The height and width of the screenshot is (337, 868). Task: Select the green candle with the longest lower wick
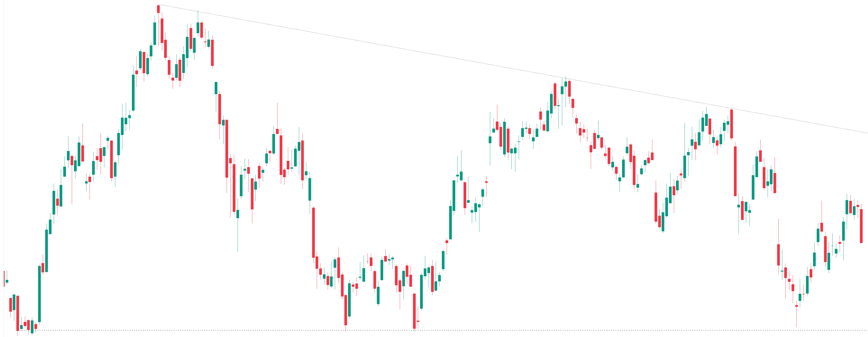(x=238, y=214)
